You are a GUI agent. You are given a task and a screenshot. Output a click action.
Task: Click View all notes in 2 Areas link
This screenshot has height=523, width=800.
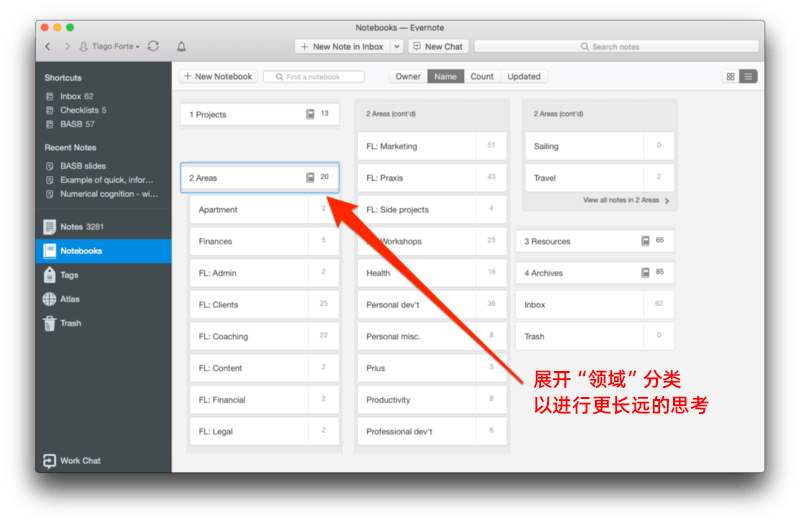[x=626, y=201]
